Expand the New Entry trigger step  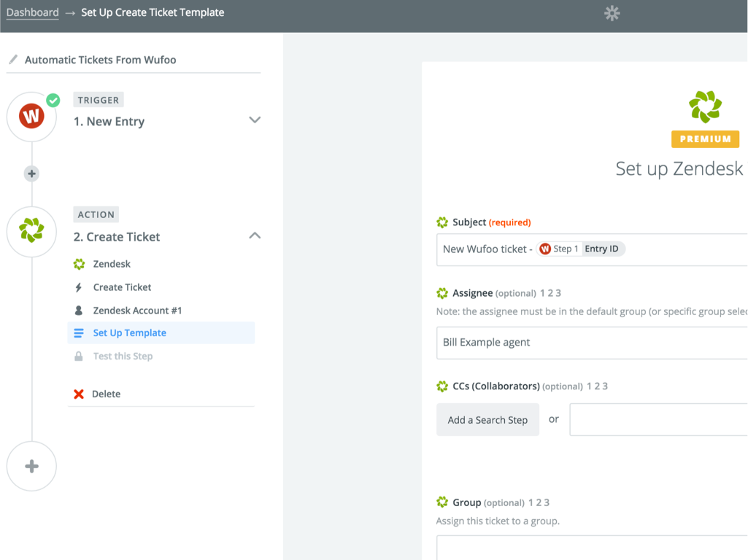(255, 120)
